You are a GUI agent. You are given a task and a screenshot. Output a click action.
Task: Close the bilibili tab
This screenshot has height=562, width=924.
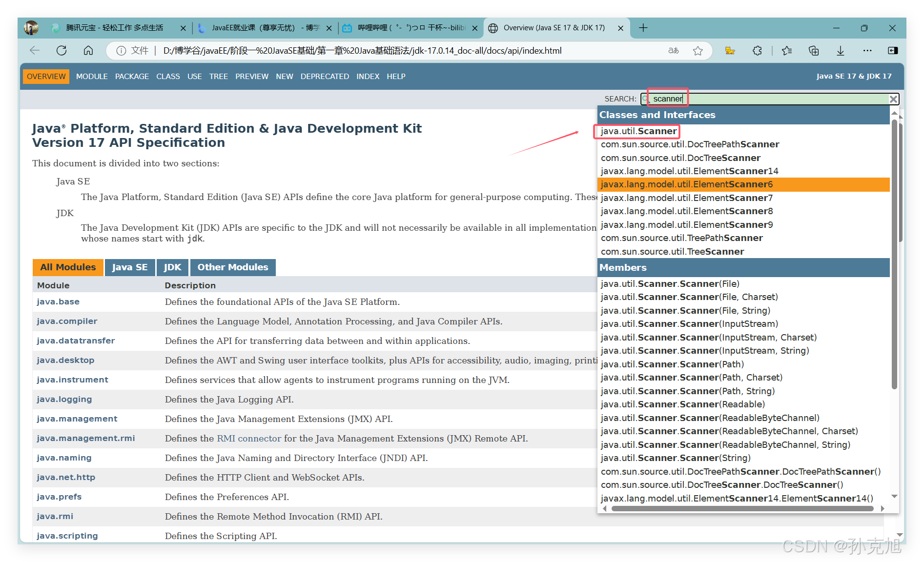coord(475,28)
